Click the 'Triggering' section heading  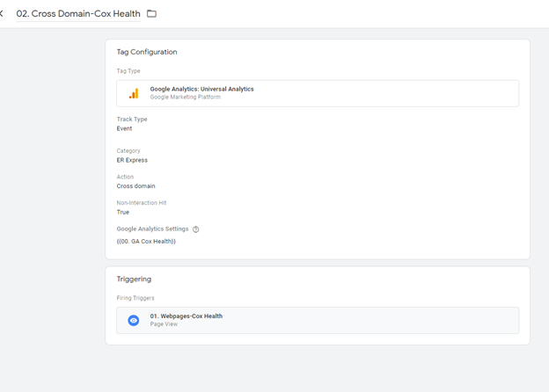pyautogui.click(x=134, y=279)
